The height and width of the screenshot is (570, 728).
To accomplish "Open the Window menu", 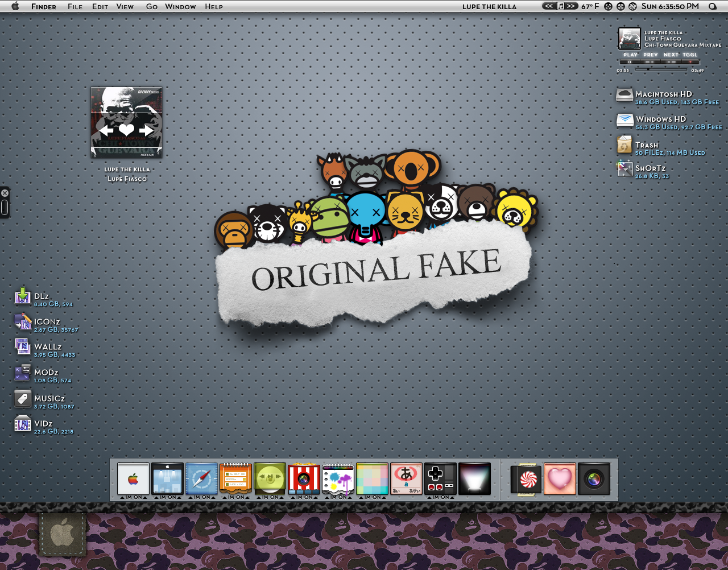I will pyautogui.click(x=180, y=6).
